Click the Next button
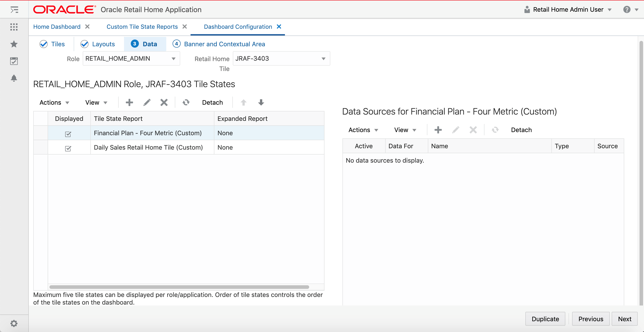 tap(624, 319)
